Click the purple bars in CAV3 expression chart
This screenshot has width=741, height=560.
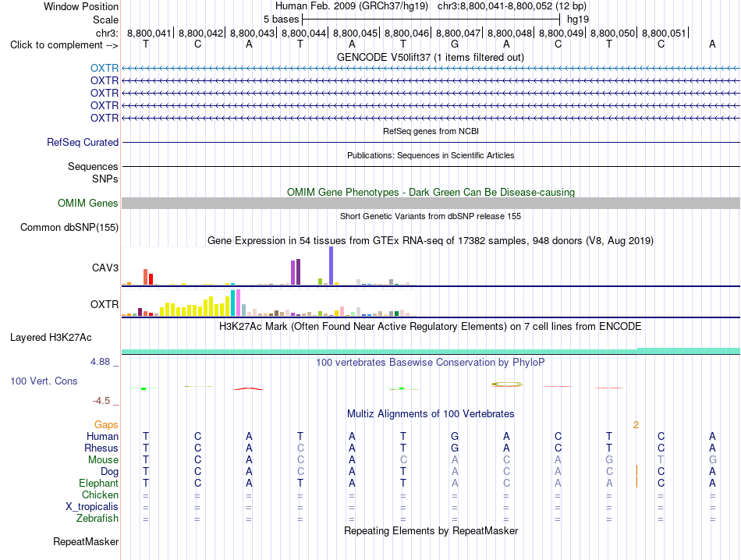(x=296, y=271)
